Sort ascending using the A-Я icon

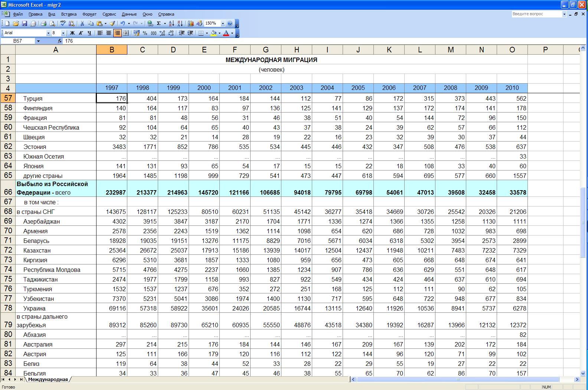(x=171, y=23)
